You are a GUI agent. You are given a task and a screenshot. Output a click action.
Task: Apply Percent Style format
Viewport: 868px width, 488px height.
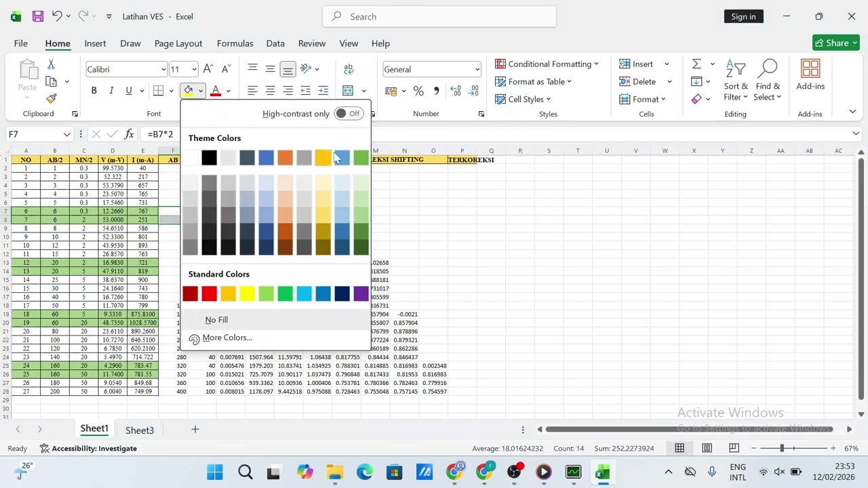click(x=418, y=91)
